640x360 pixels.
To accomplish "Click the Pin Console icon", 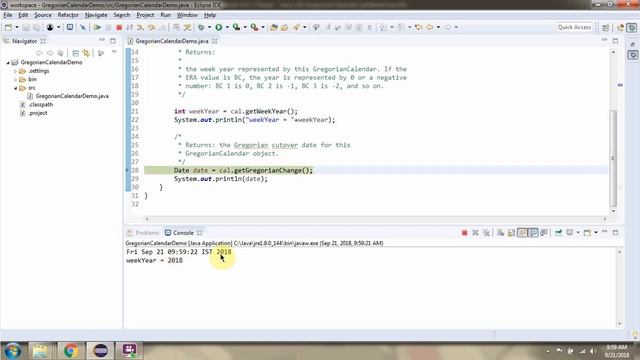I will (x=558, y=233).
